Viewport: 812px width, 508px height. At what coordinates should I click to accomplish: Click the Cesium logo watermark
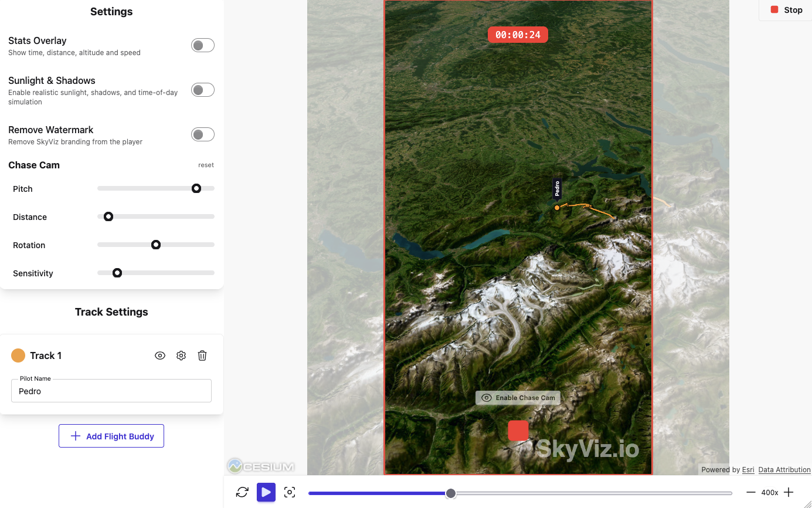[x=261, y=465]
